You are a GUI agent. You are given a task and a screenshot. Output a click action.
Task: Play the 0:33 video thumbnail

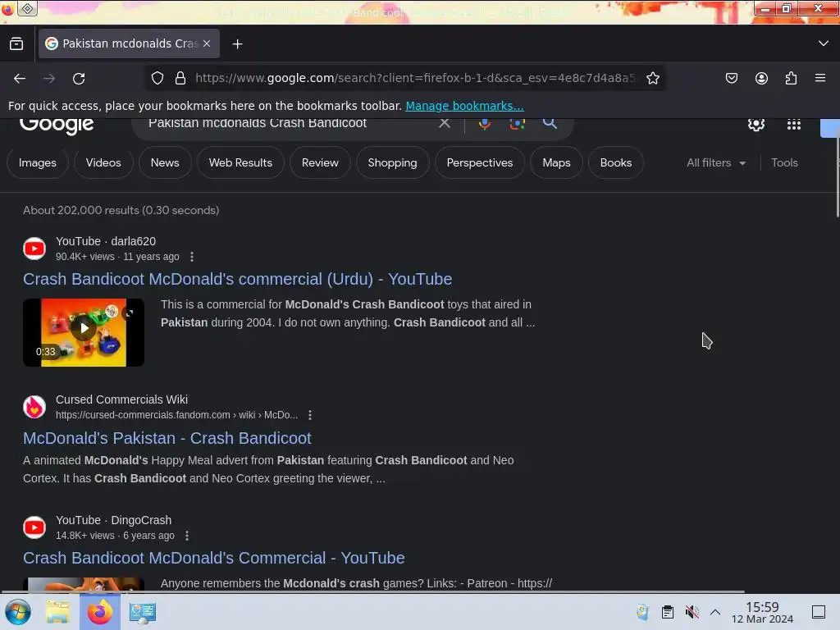pos(84,333)
